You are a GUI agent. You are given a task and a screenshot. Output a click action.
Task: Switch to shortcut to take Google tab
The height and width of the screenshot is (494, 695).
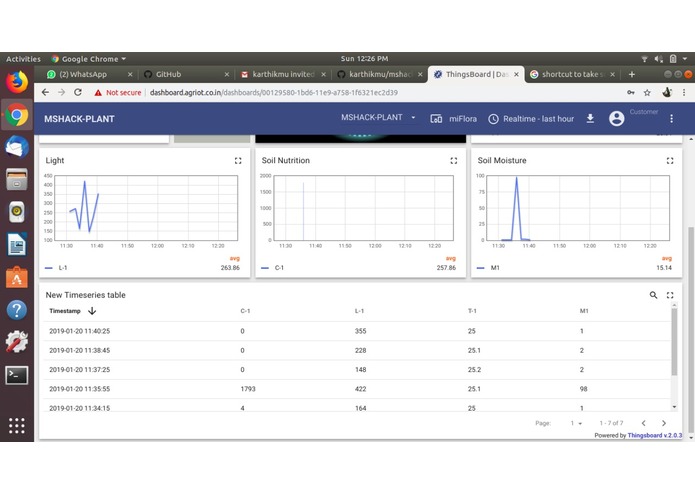[572, 74]
